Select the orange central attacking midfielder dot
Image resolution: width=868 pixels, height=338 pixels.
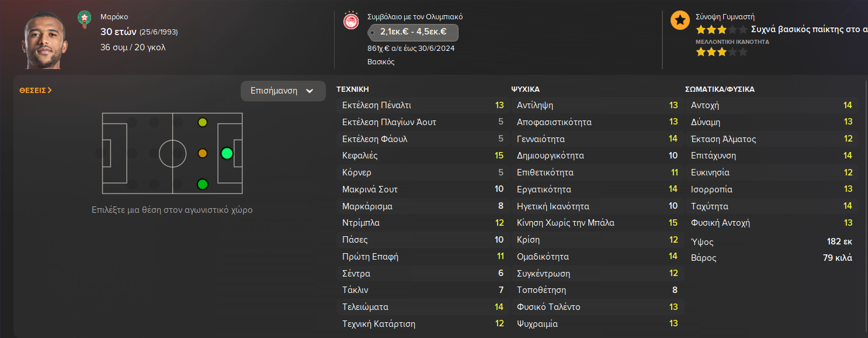pyautogui.click(x=202, y=153)
